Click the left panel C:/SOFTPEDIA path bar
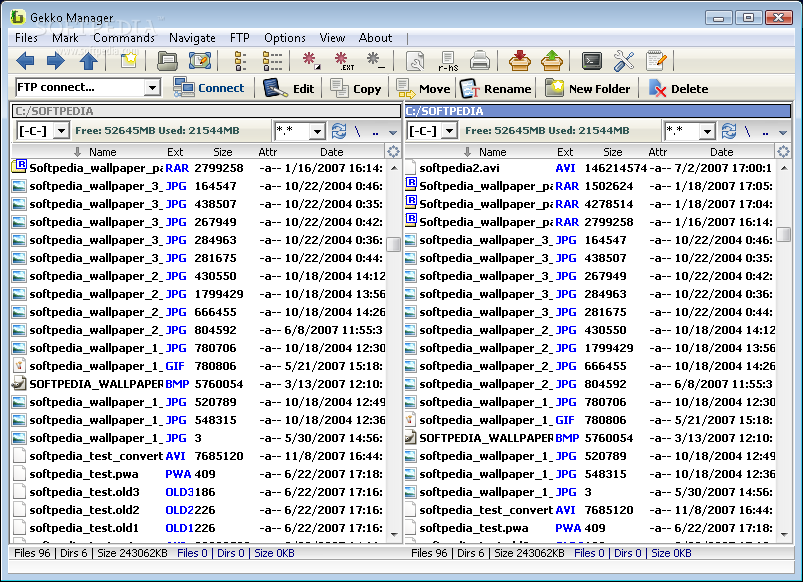This screenshot has width=803, height=582. tap(206, 111)
